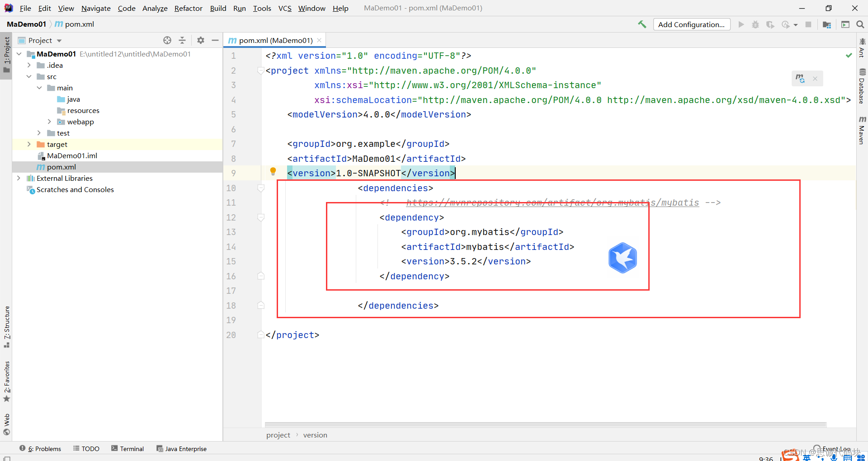Toggle tool window bars icon bottom-left

tap(6, 458)
